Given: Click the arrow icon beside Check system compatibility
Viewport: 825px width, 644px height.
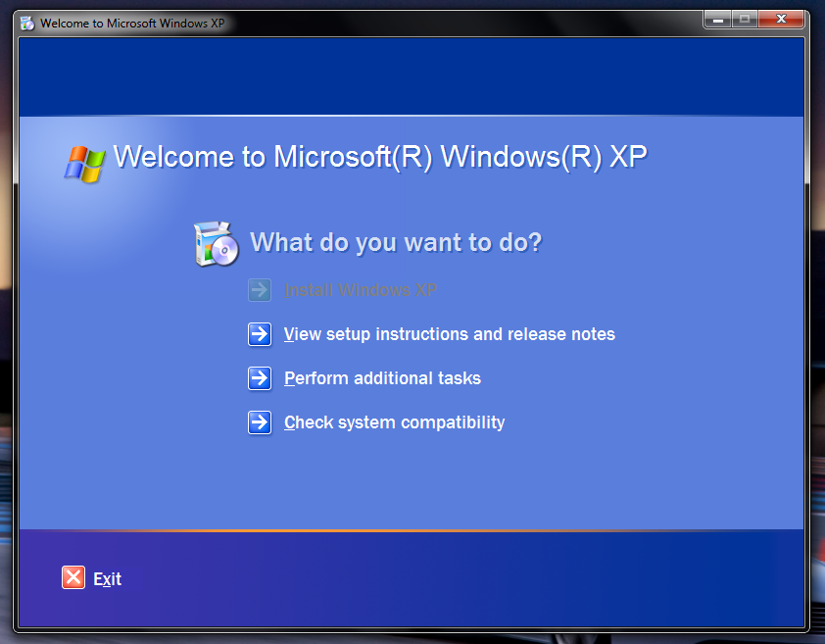Looking at the screenshot, I should coord(260,422).
